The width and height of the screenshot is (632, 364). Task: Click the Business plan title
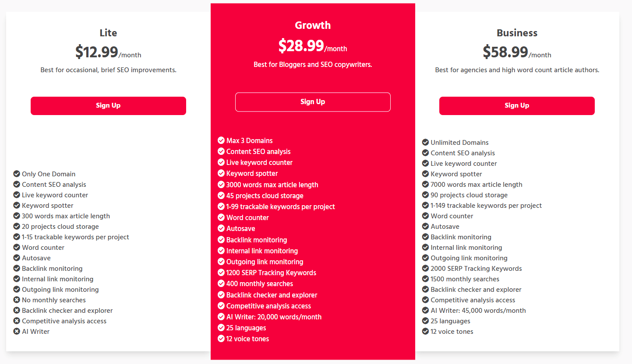(x=517, y=33)
